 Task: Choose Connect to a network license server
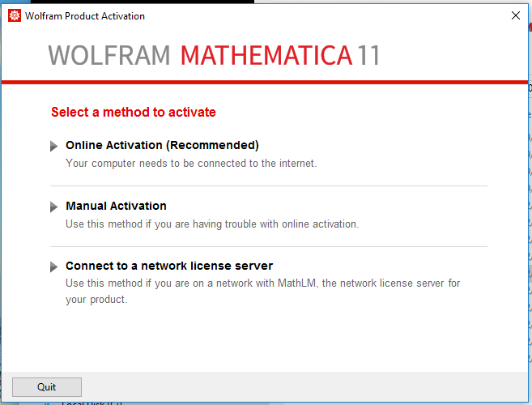coord(169,266)
